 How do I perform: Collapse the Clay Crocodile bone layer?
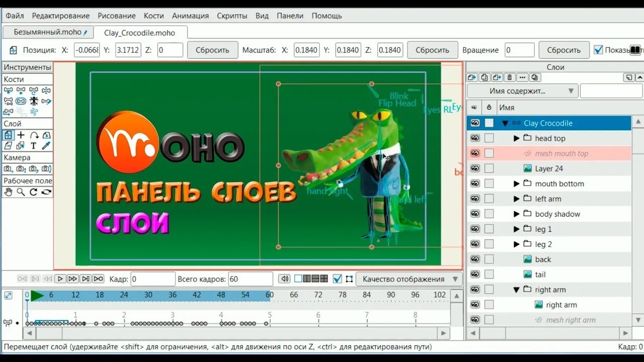point(505,123)
